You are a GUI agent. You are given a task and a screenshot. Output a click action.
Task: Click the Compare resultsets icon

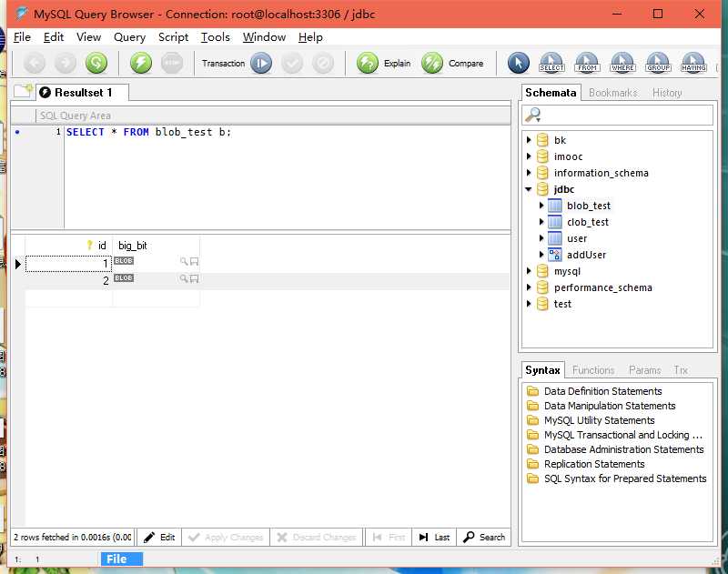[432, 63]
